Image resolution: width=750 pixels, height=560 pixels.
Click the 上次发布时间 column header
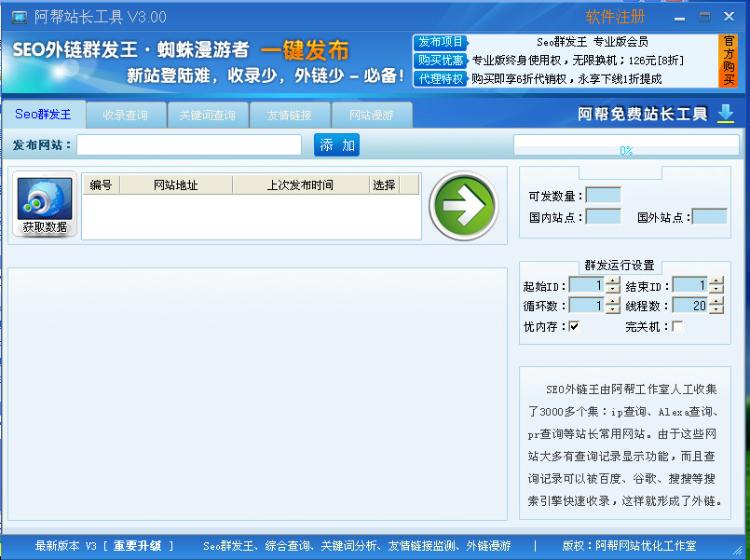pyautogui.click(x=299, y=184)
